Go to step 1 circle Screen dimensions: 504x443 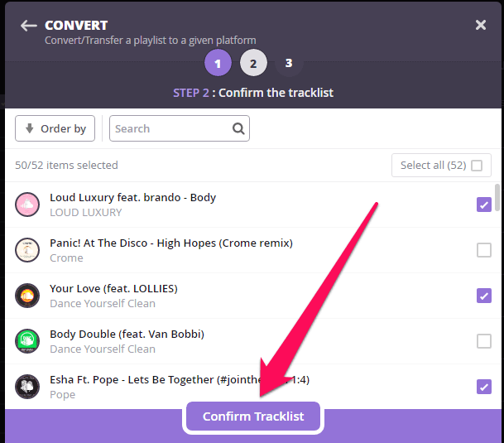pyautogui.click(x=218, y=63)
